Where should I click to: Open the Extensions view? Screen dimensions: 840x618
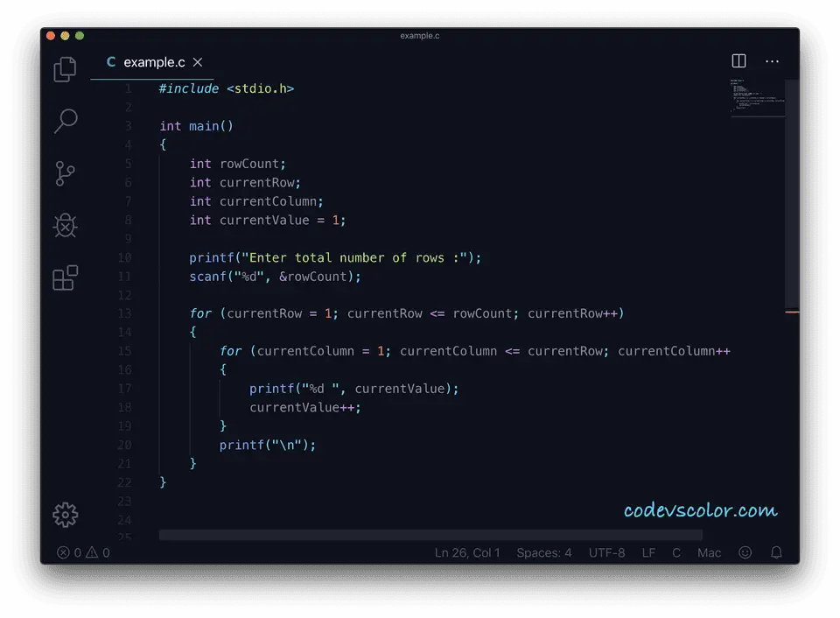[65, 278]
